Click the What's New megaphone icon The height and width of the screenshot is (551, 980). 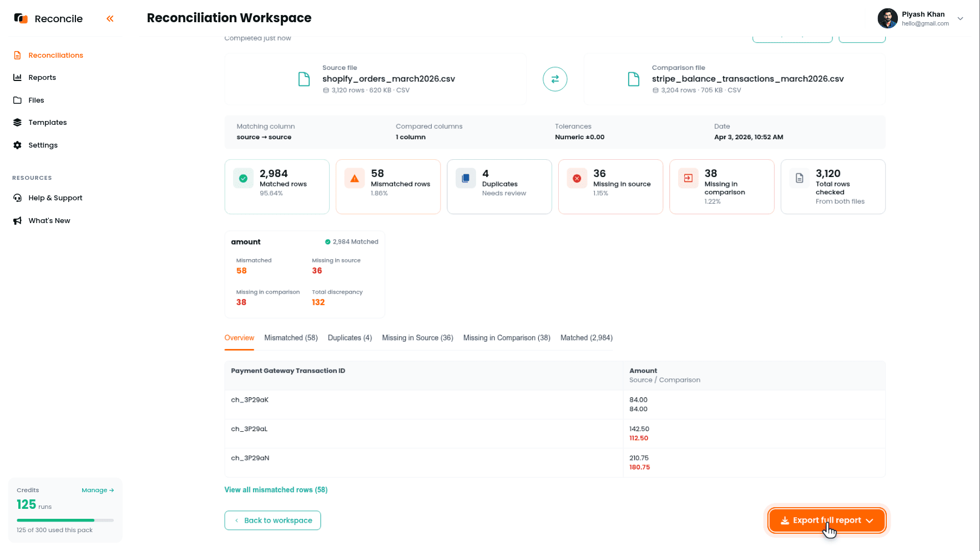(17, 220)
